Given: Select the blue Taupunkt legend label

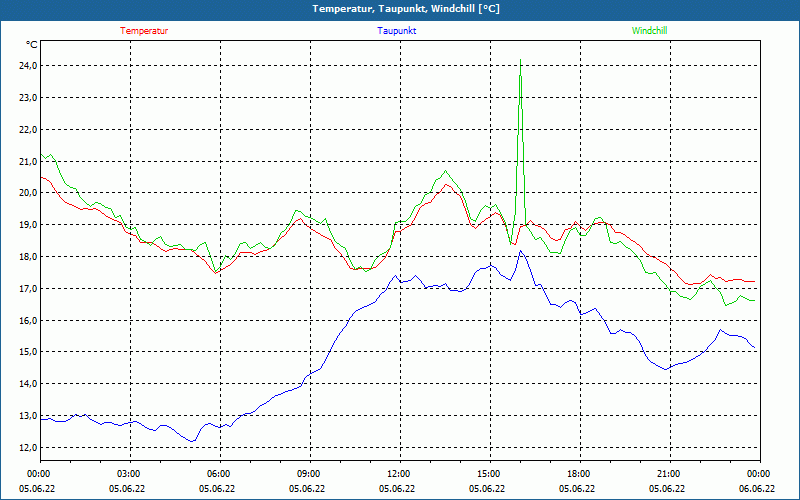Looking at the screenshot, I should [397, 31].
